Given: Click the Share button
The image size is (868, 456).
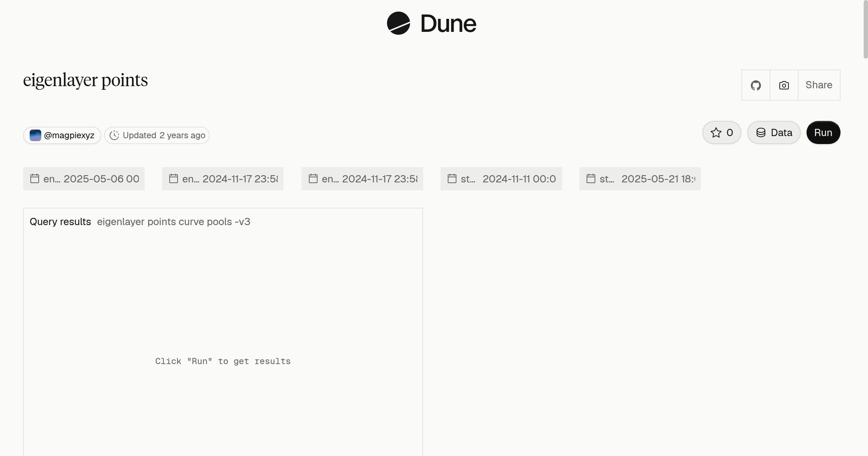Looking at the screenshot, I should (819, 85).
